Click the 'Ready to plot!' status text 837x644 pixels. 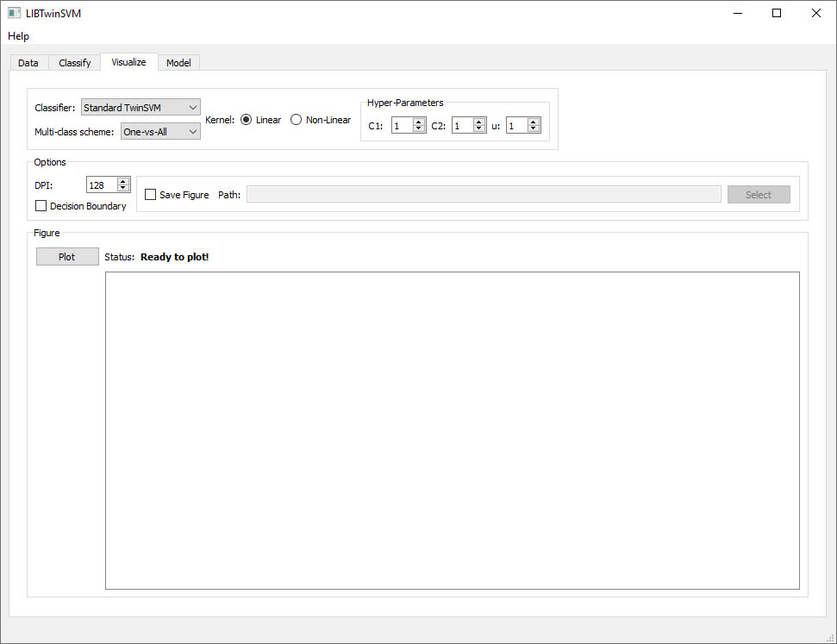click(x=174, y=257)
